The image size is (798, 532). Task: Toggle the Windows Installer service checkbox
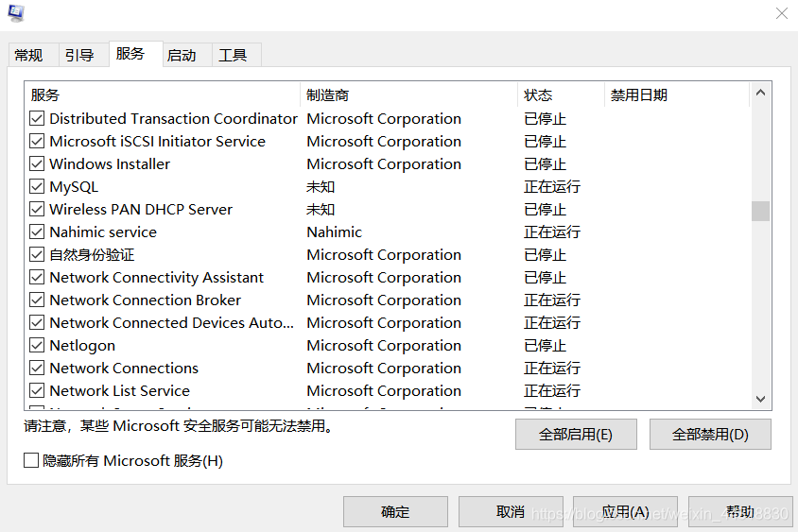[x=37, y=163]
